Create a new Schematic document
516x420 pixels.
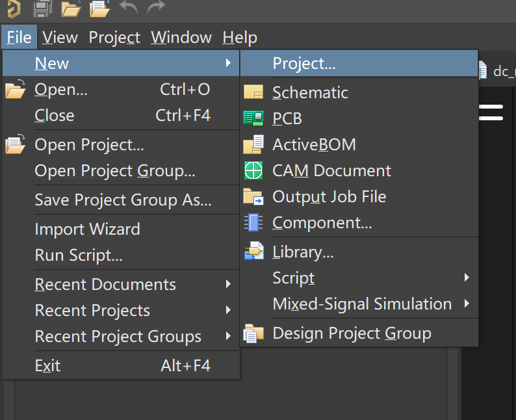point(310,92)
